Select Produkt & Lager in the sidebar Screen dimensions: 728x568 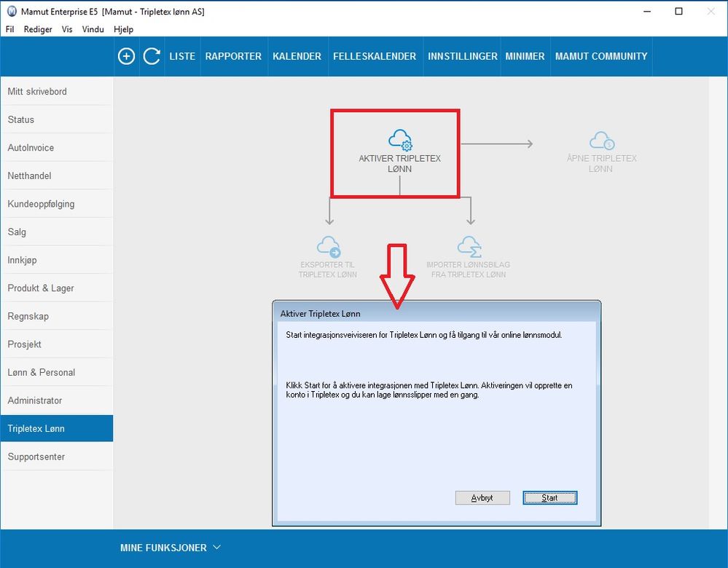(57, 288)
